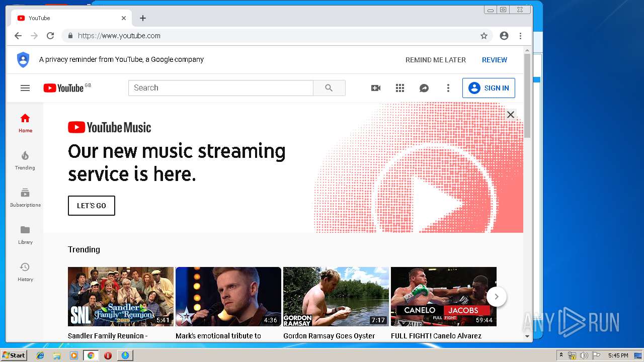
Task: Open Library in sidebar
Action: pyautogui.click(x=25, y=234)
